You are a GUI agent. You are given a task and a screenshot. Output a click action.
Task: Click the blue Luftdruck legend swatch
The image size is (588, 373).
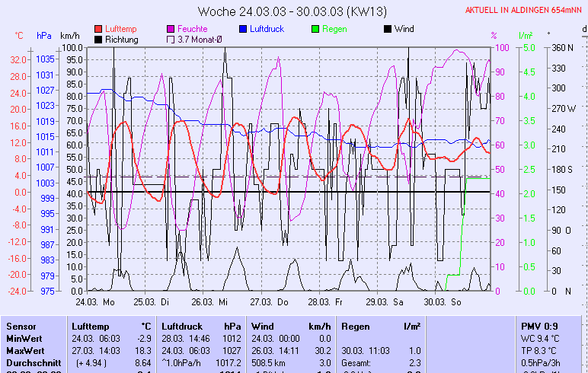tap(243, 29)
